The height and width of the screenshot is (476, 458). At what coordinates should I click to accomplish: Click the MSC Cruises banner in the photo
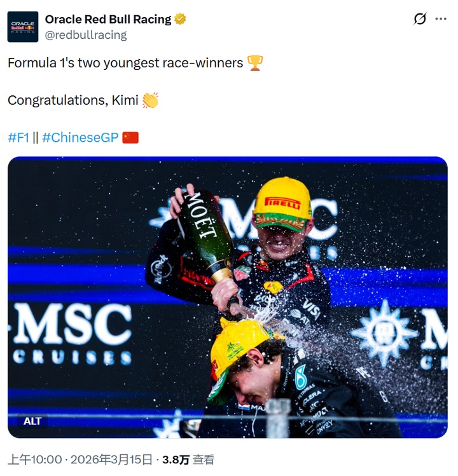tap(71, 332)
